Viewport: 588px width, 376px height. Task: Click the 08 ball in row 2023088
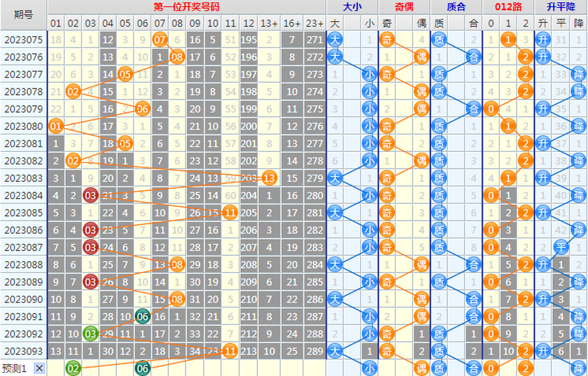[x=177, y=265]
